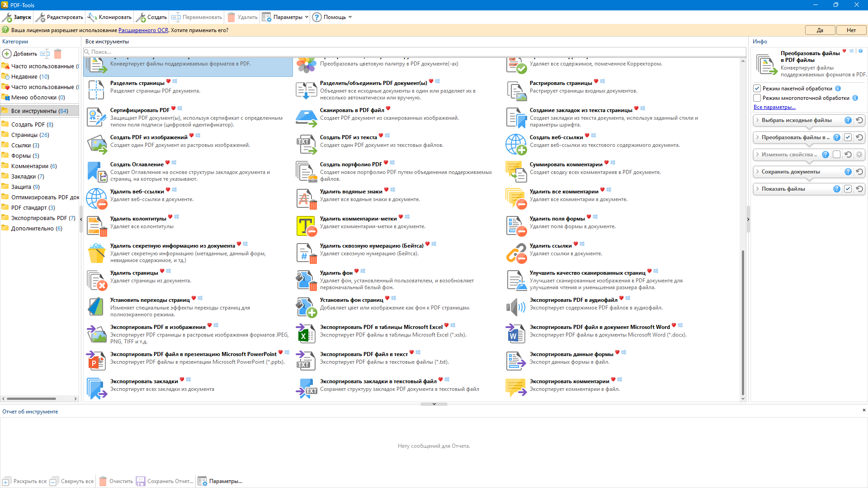
Task: Select the Экспортировать PDF в аудиофайл speaker icon
Action: click(516, 306)
